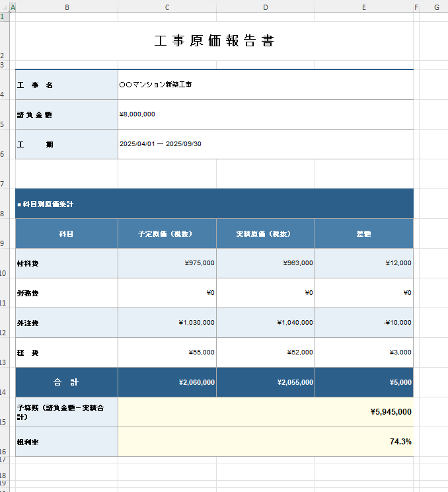The image size is (448, 492).
Task: Click the 工事原価報告書 title cell
Action: tap(214, 41)
